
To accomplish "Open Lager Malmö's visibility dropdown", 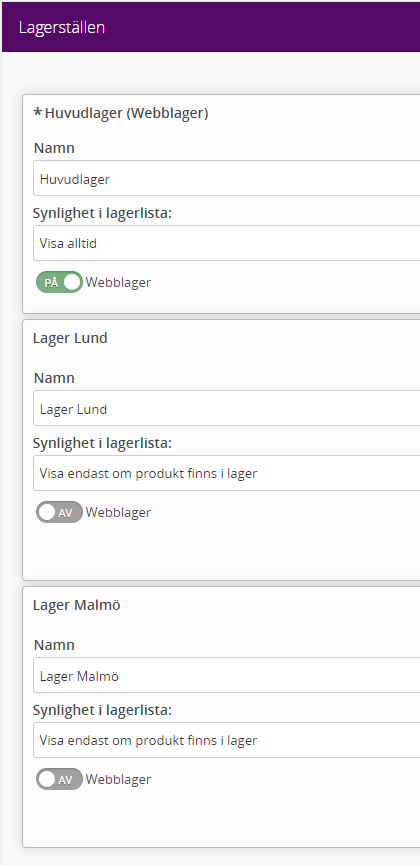I will [226, 740].
